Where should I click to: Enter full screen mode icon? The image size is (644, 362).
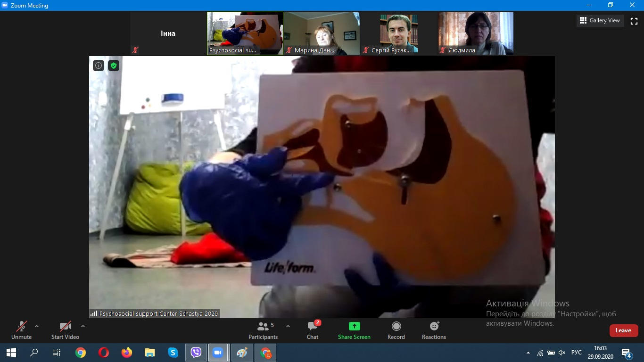point(634,21)
